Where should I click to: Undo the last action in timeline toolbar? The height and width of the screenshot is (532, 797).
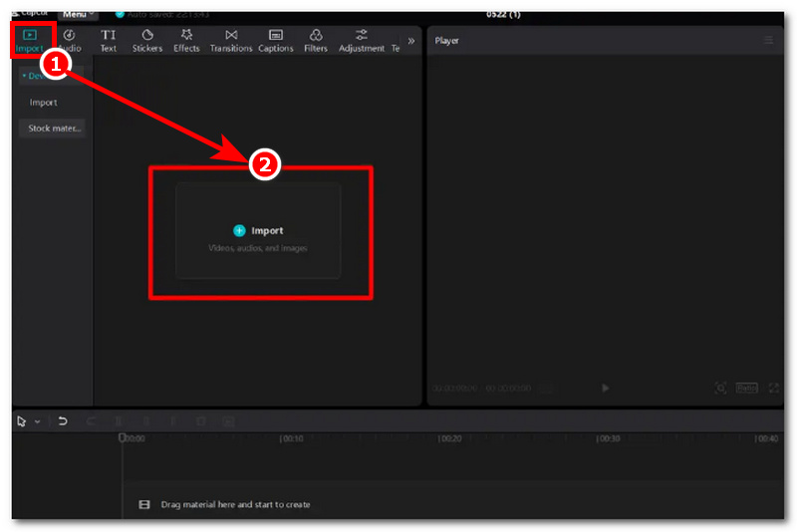(63, 421)
